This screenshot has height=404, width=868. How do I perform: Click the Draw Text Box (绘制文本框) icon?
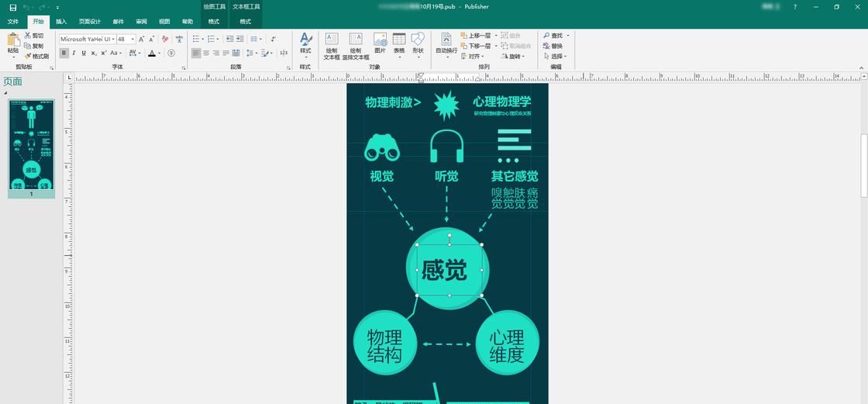(332, 39)
